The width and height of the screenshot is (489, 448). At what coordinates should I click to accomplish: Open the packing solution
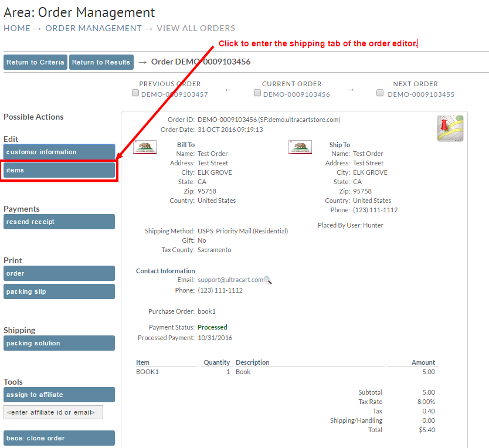tap(59, 343)
